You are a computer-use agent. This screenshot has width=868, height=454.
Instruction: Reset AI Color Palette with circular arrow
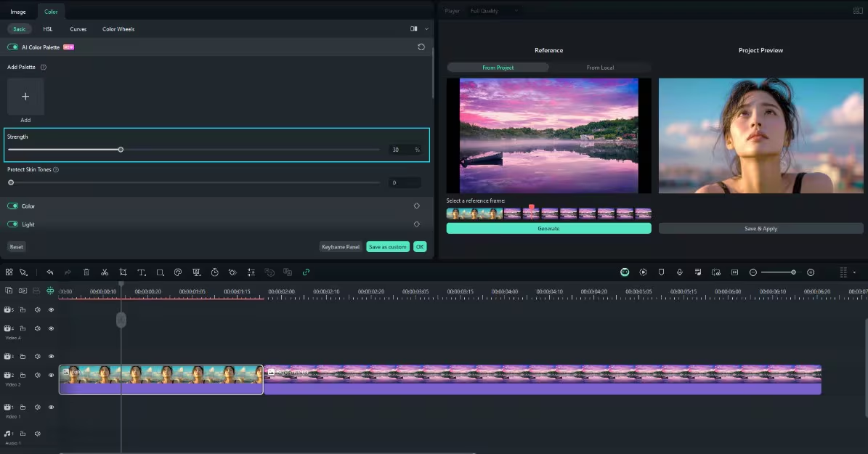tap(421, 47)
